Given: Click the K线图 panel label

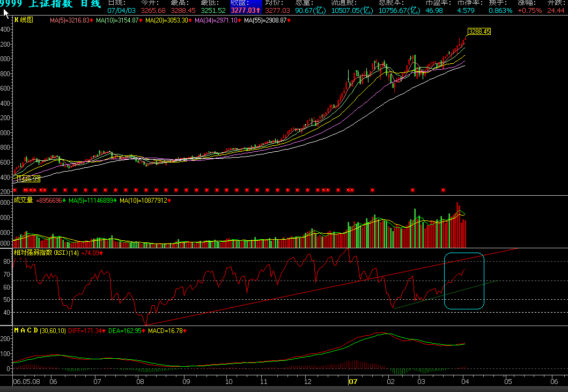Looking at the screenshot, I should point(24,19).
